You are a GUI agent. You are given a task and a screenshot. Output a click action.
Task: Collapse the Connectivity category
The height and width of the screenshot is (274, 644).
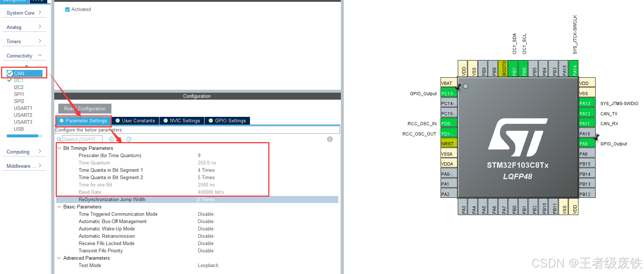[x=24, y=56]
